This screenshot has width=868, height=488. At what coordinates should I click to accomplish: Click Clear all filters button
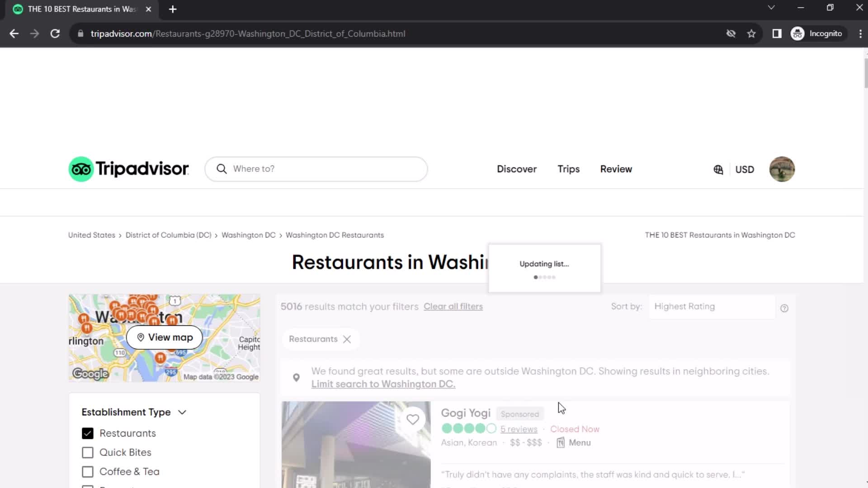453,306
